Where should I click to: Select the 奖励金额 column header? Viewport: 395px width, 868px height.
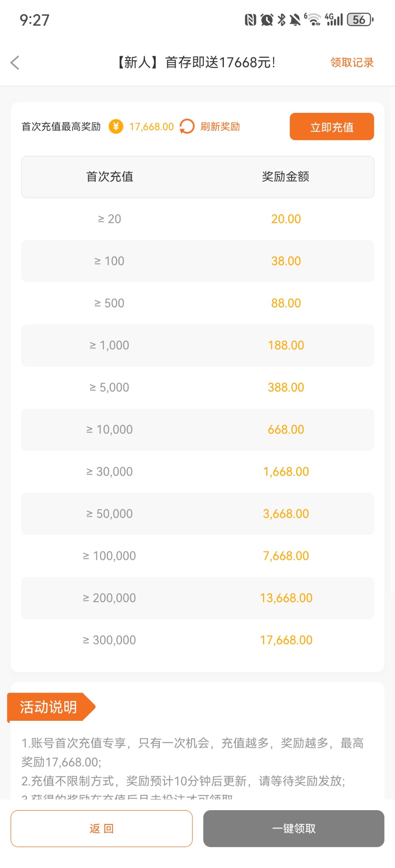[x=285, y=176]
